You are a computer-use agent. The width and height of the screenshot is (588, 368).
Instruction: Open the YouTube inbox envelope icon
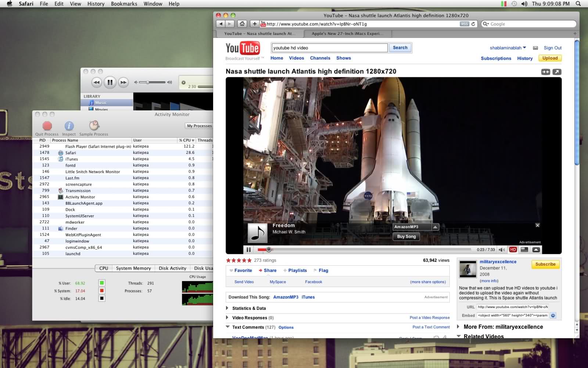click(535, 48)
